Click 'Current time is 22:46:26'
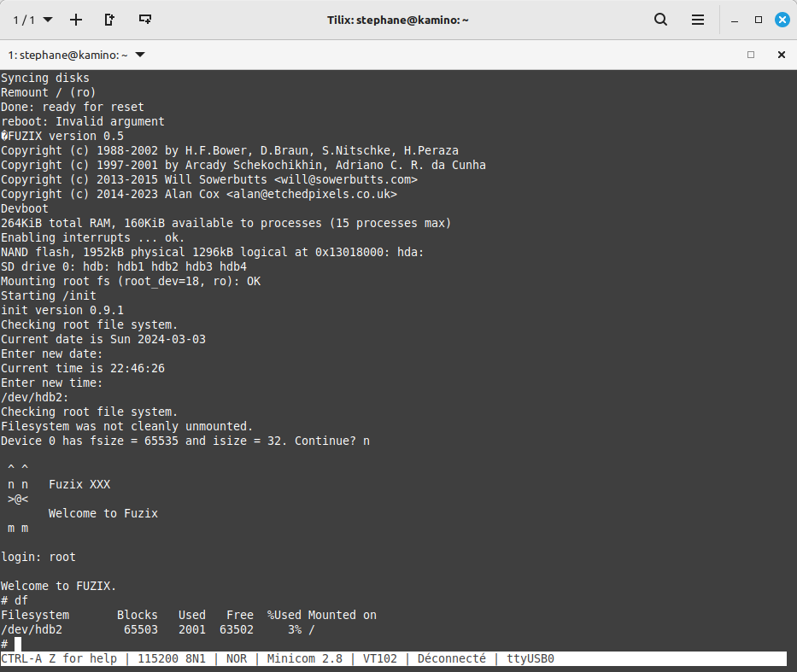797x672 pixels. pos(83,368)
